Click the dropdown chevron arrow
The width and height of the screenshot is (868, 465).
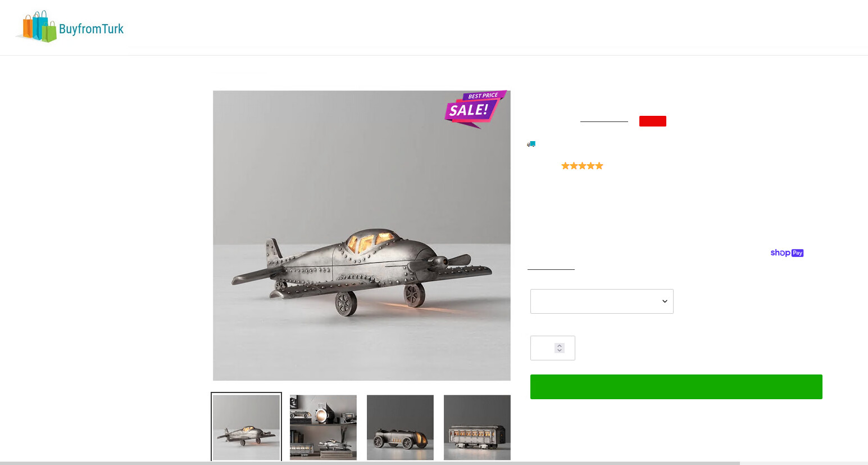[665, 301]
